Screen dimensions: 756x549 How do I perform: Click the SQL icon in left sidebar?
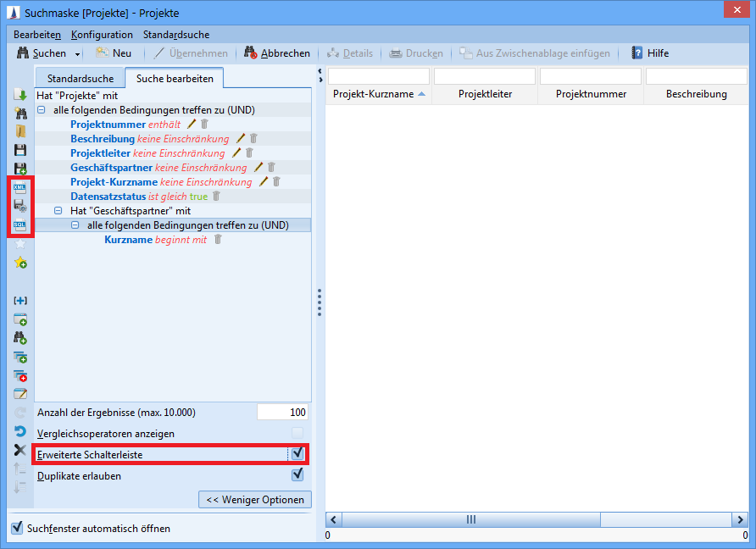20,225
